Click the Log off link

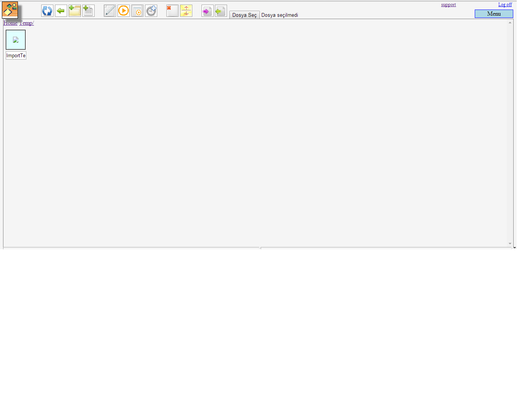point(505,5)
